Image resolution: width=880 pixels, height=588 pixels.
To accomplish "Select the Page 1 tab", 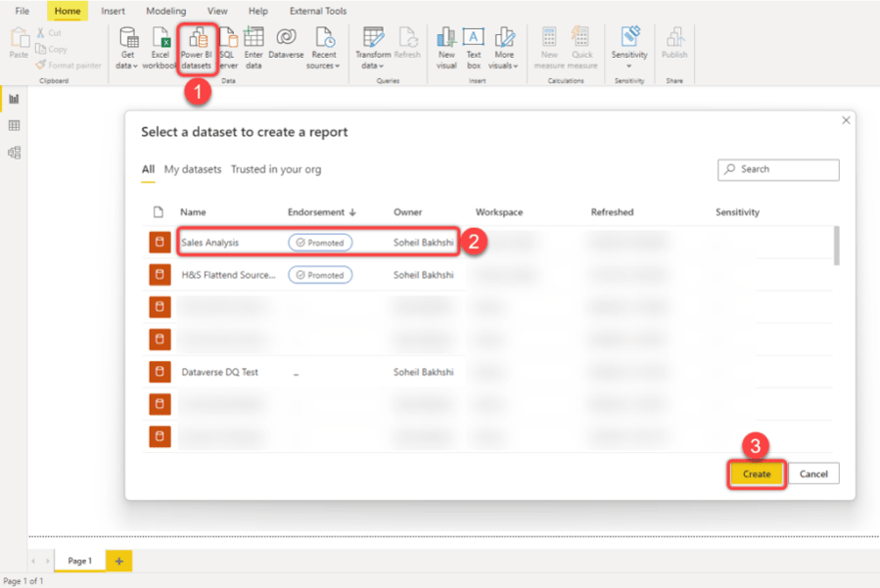I will click(x=79, y=561).
